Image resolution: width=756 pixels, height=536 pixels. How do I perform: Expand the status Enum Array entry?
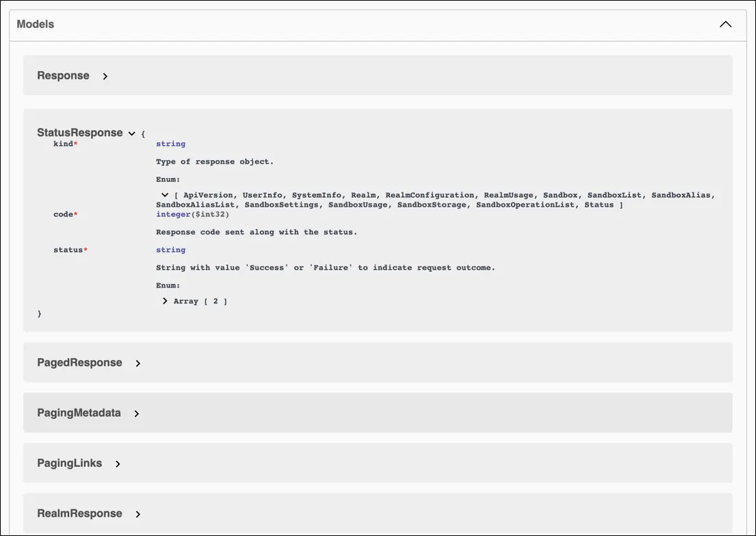(164, 301)
